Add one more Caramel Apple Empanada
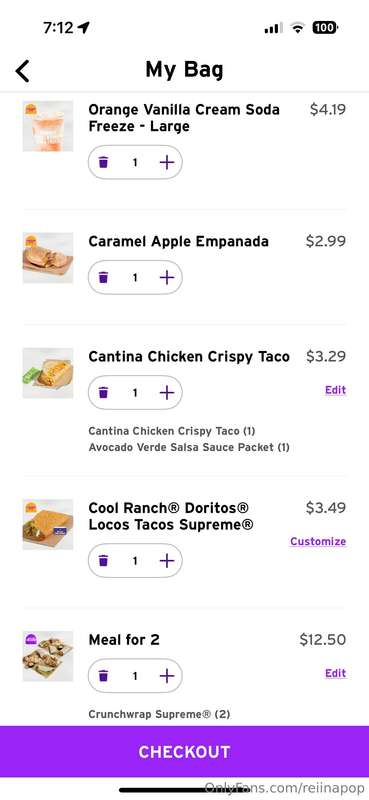 pos(167,278)
